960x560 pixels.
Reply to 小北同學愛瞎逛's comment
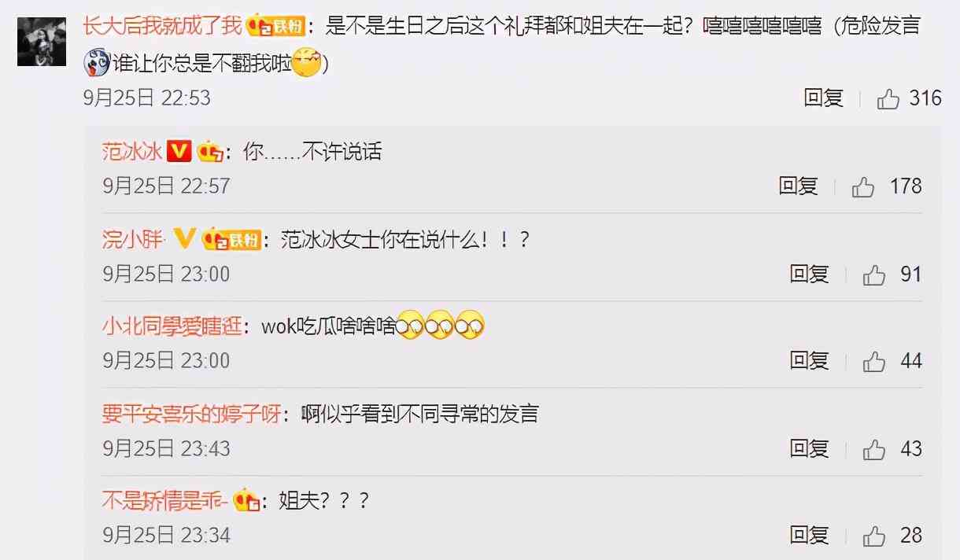coord(810,361)
